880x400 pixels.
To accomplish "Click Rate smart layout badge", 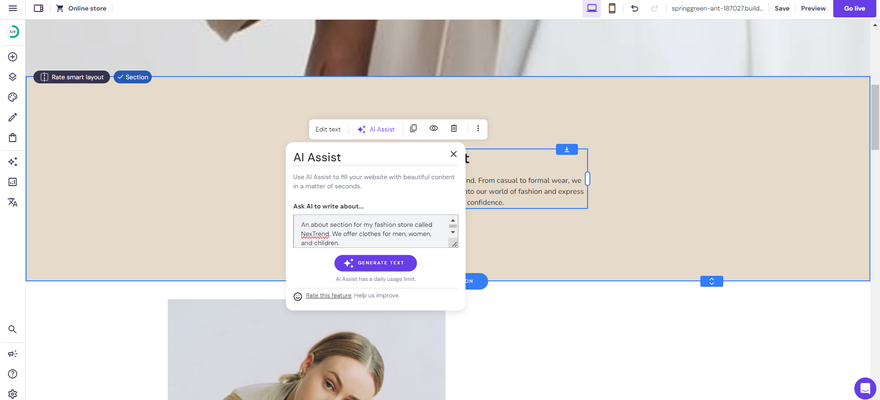I will (x=72, y=77).
